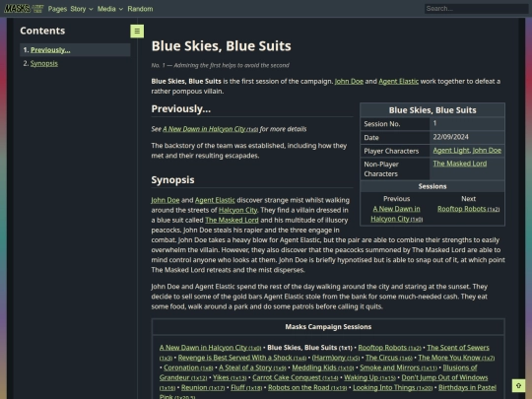Open Agent Elastic link in intro paragraph
532x399 pixels.
(x=398, y=82)
